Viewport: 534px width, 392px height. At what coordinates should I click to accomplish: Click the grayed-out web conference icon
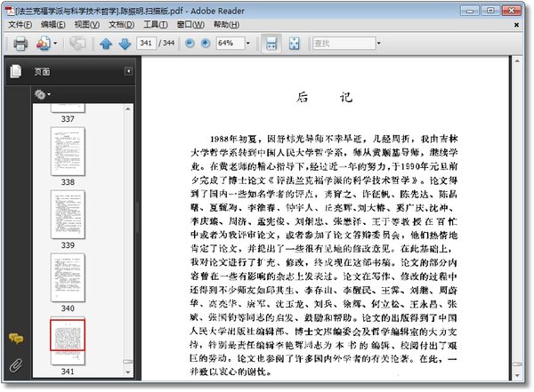coord(77,44)
